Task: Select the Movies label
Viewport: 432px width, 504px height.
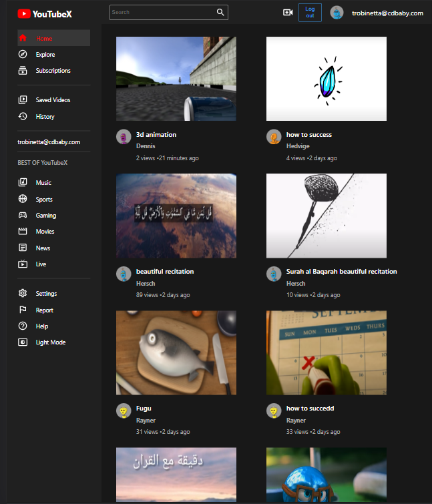Action: click(x=45, y=232)
